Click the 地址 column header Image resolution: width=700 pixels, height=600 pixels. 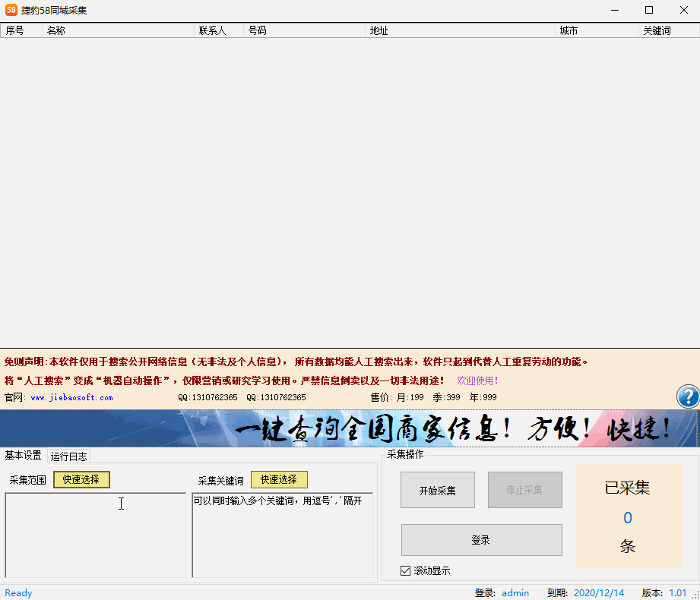[x=460, y=30]
